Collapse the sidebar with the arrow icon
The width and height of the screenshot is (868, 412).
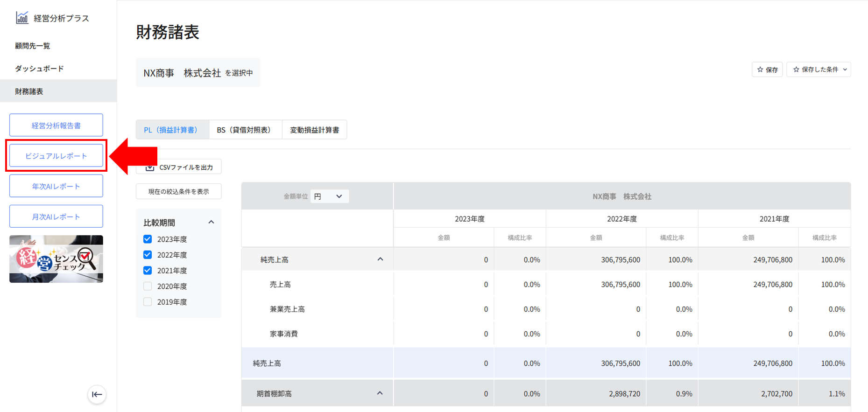pos(97,394)
